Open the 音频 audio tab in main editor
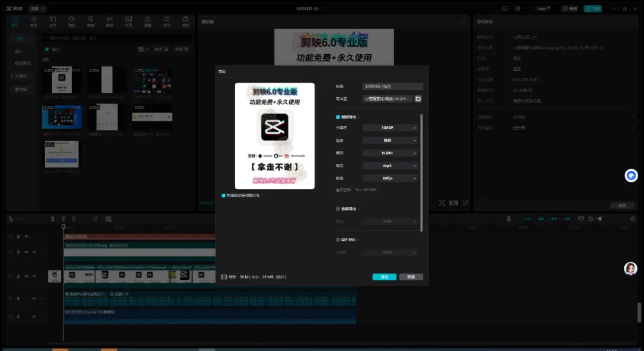This screenshot has width=644, height=351. [33, 21]
